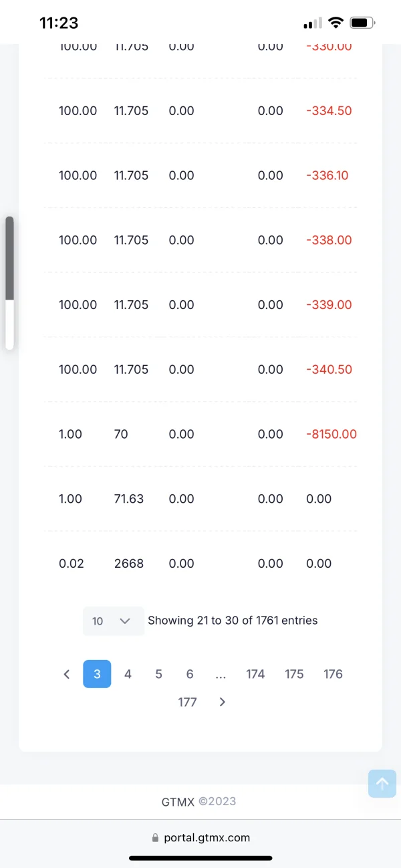Viewport: 401px width, 868px height.
Task: Navigate to page 175
Action: (294, 674)
